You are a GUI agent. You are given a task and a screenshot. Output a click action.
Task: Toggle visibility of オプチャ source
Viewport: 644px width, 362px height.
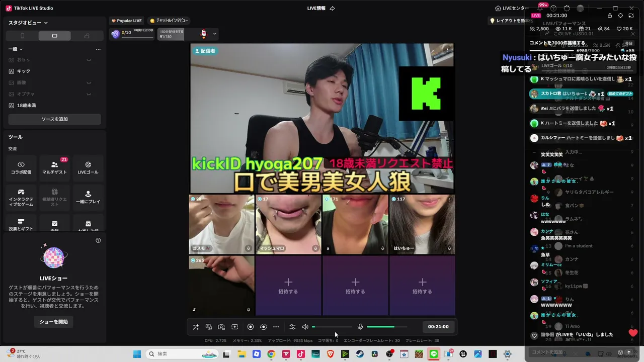[x=89, y=94]
